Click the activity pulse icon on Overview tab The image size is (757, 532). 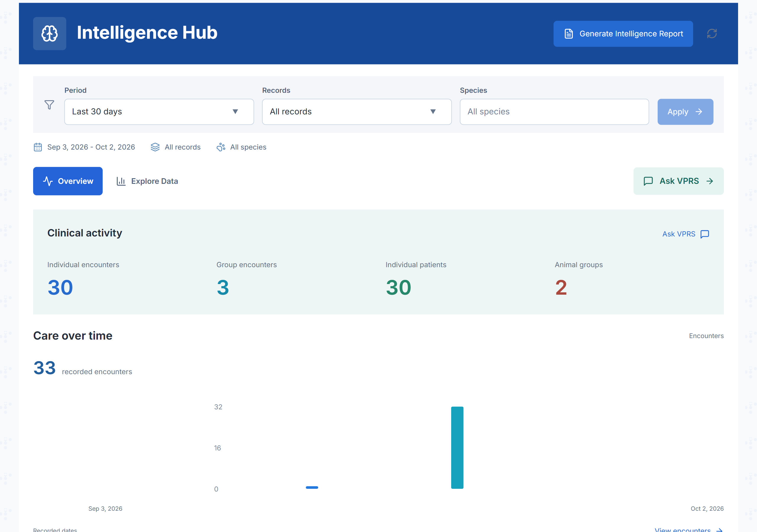48,181
